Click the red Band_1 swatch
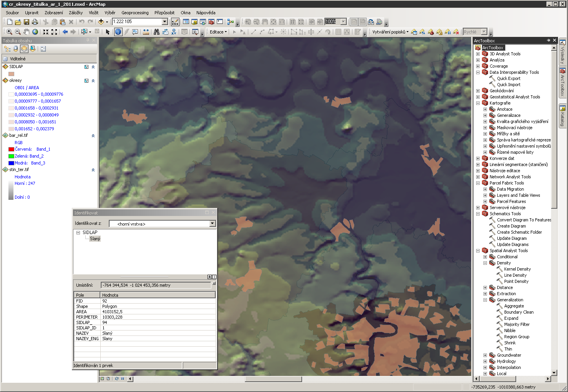This screenshot has width=568, height=392. point(11,149)
